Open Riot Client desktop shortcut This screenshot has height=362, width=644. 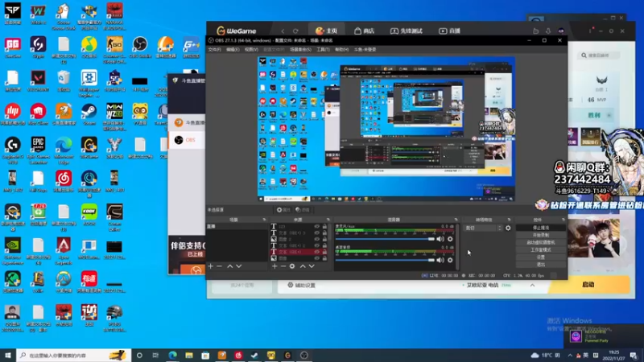tap(38, 114)
